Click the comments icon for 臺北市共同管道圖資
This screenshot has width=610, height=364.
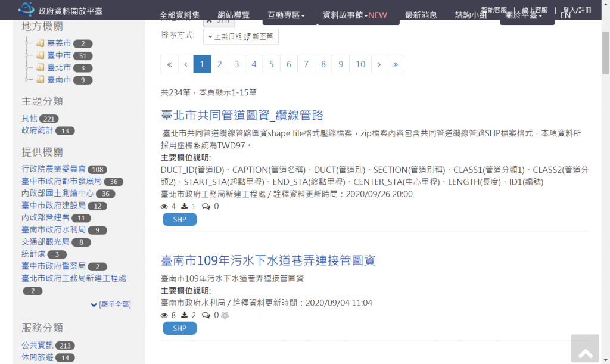206,207
